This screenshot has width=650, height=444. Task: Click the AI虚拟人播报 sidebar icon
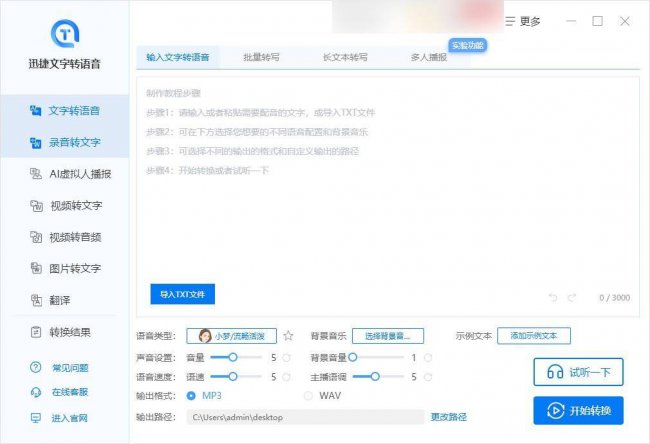[36, 174]
